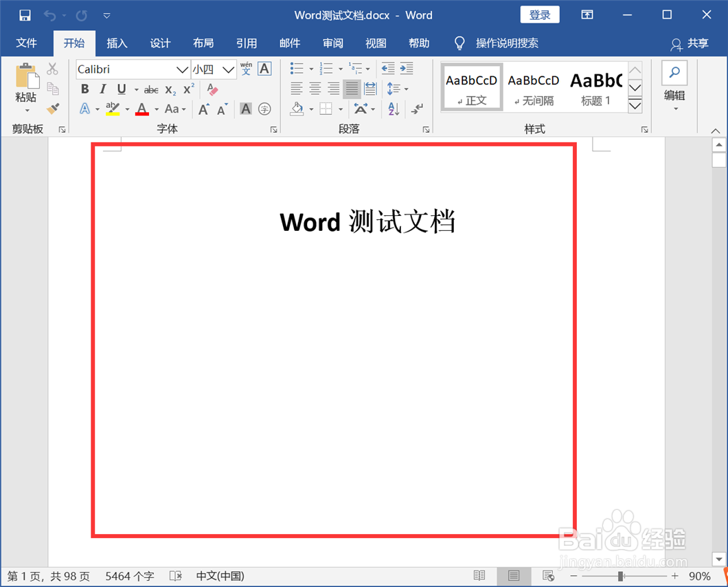Viewport: 728px width, 587px height.
Task: Apply italic formatting
Action: [102, 89]
